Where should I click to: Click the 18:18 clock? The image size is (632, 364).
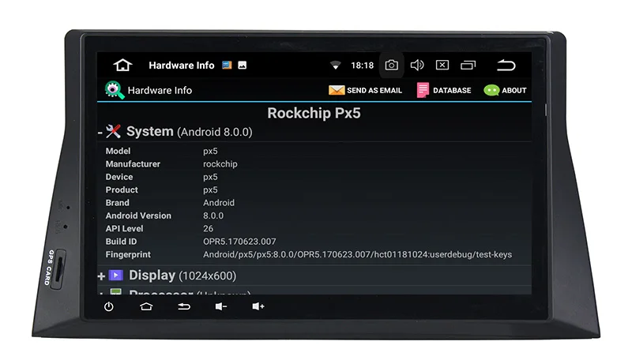point(363,66)
